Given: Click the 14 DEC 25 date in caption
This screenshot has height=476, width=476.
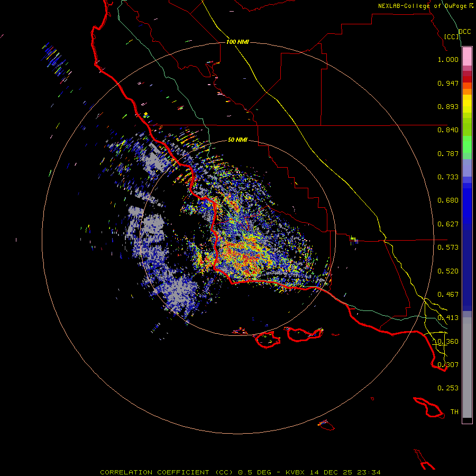Looking at the screenshot, I should [x=332, y=472].
